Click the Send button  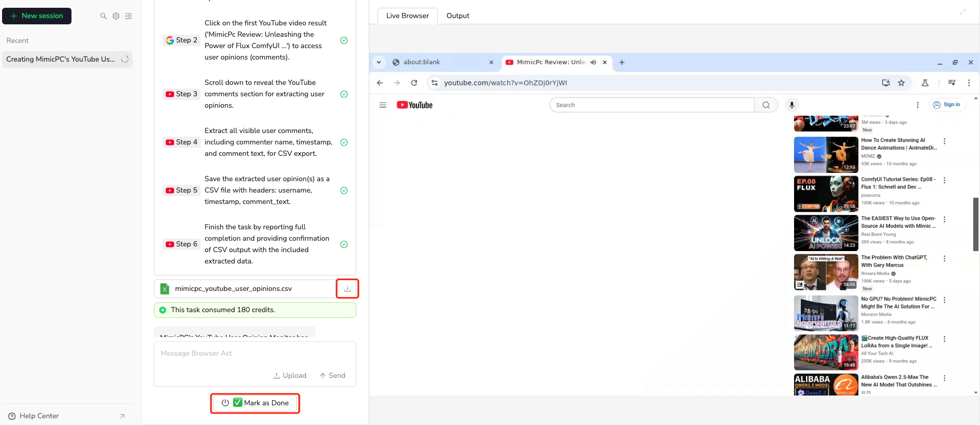(333, 376)
